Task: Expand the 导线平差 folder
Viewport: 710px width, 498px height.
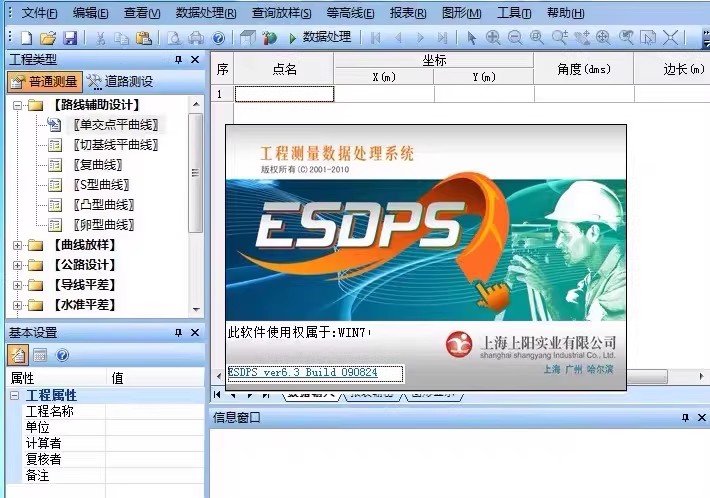Action: point(17,285)
